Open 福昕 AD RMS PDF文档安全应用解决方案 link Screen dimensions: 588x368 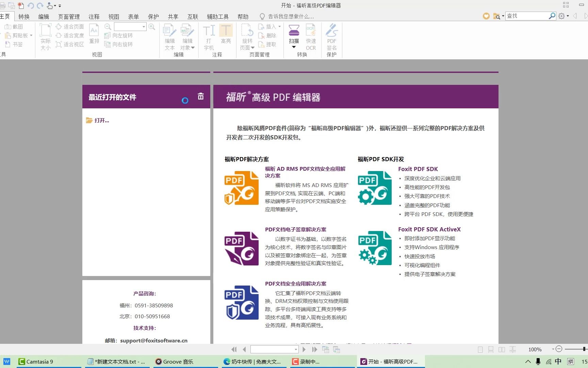[305, 172]
